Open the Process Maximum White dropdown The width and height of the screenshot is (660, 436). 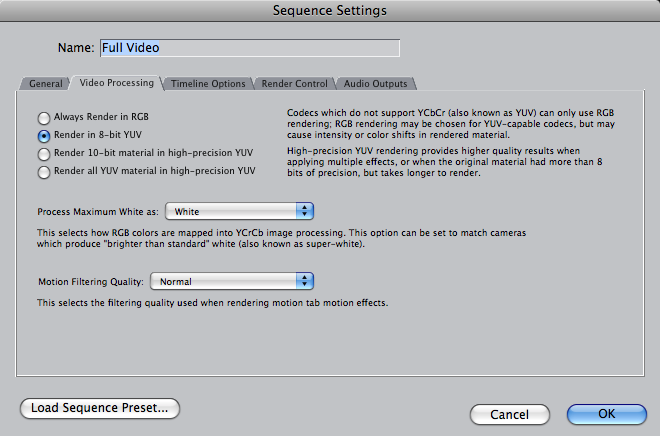[x=240, y=211]
